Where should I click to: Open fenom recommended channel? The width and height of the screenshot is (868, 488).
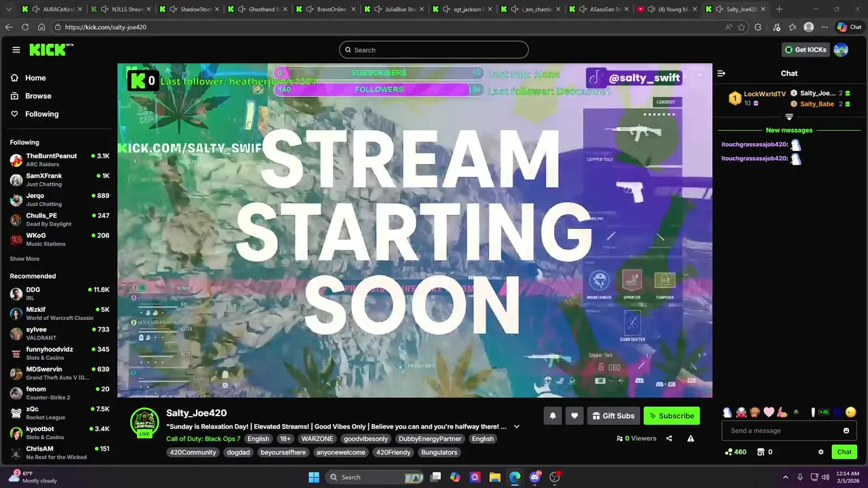[60, 393]
